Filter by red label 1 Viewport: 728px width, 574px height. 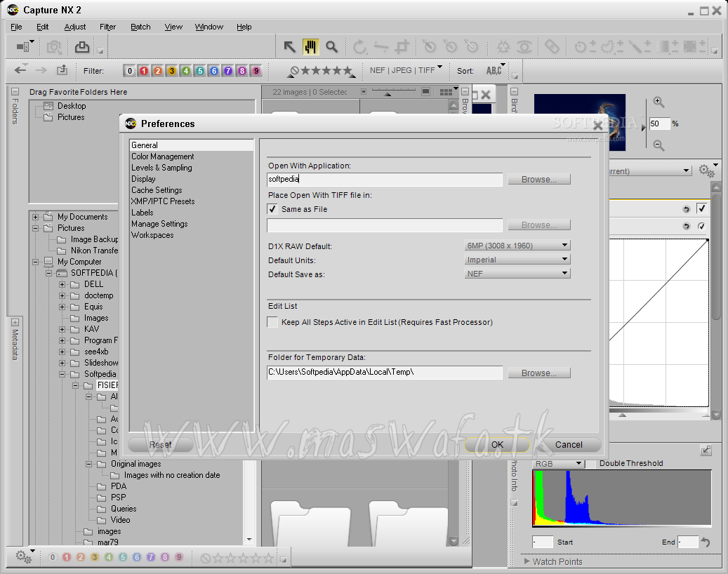coord(144,71)
